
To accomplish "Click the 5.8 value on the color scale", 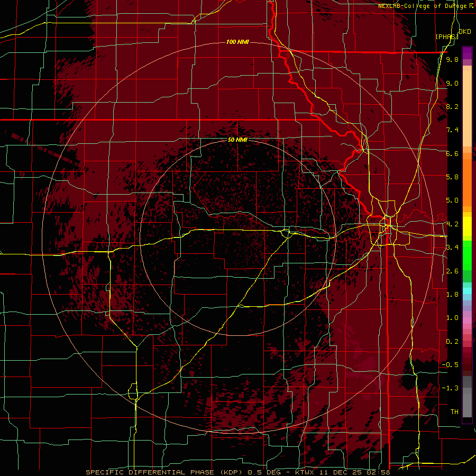I will pos(452,177).
